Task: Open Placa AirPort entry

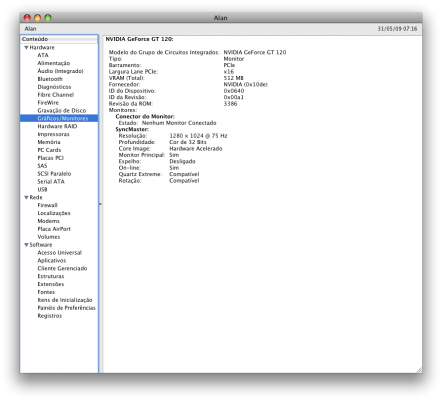Action: point(54,229)
